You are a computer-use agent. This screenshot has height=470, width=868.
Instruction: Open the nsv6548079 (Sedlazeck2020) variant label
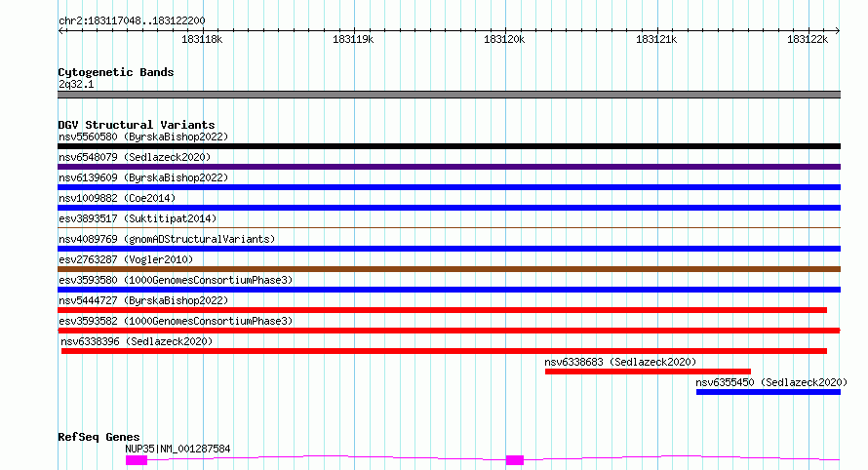pos(135,157)
